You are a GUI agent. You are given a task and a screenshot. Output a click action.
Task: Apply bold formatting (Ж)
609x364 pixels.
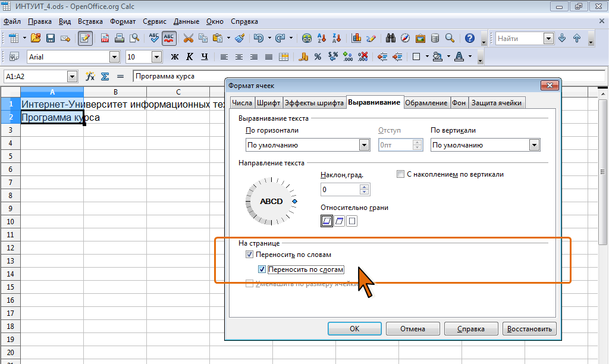click(175, 57)
